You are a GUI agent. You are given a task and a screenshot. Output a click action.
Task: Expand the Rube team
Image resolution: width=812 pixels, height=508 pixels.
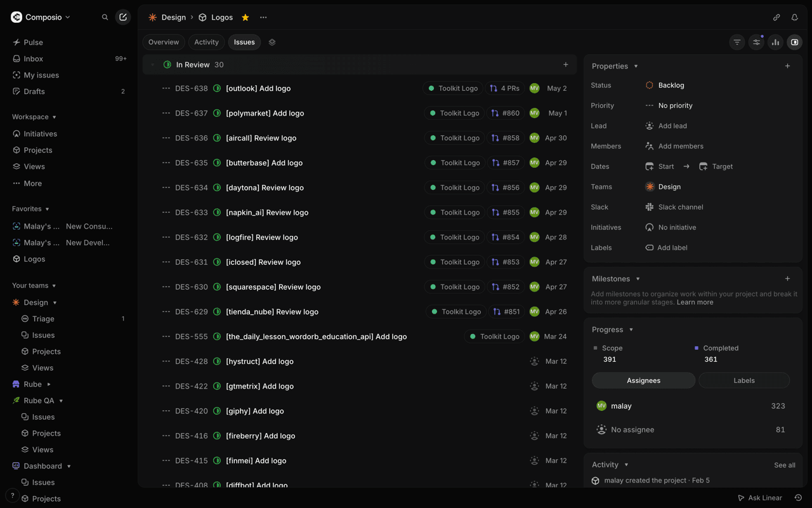(x=49, y=384)
